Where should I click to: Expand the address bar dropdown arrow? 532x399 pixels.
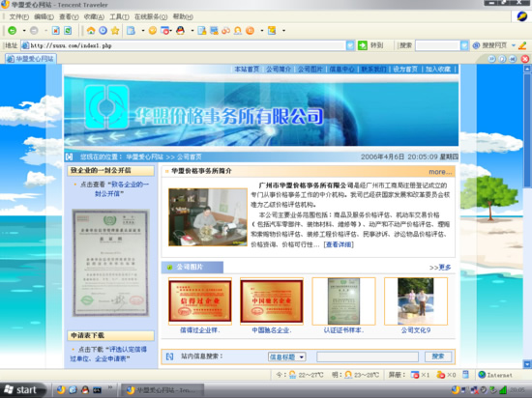[350, 45]
